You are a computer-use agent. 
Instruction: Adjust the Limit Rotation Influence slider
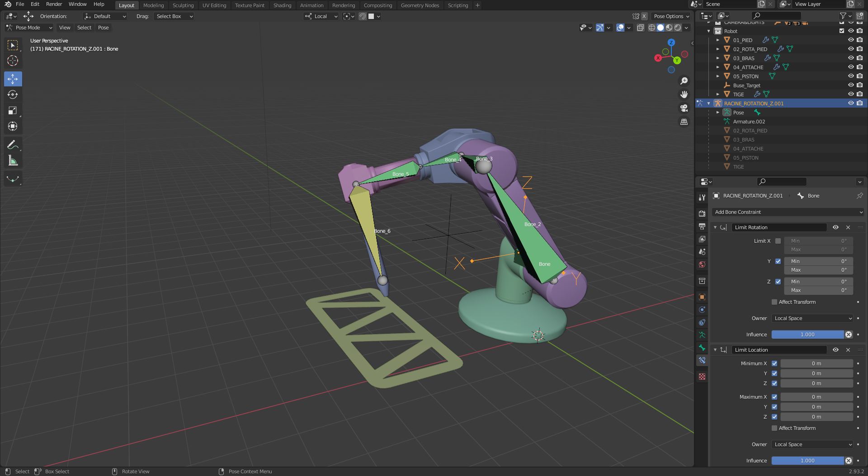coord(807,335)
